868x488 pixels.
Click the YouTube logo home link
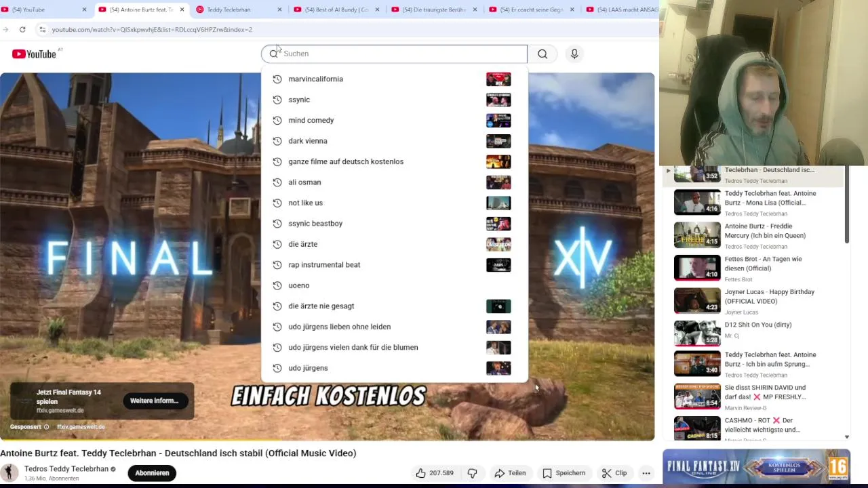[34, 54]
